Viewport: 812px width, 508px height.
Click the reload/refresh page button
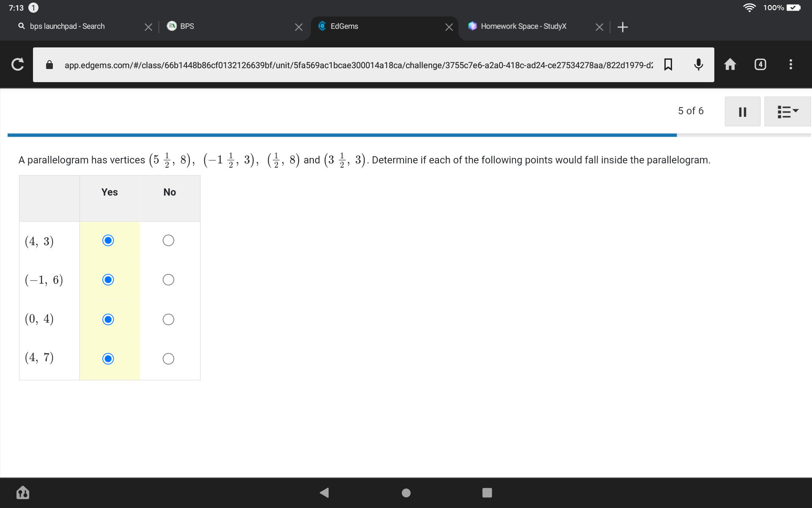17,64
